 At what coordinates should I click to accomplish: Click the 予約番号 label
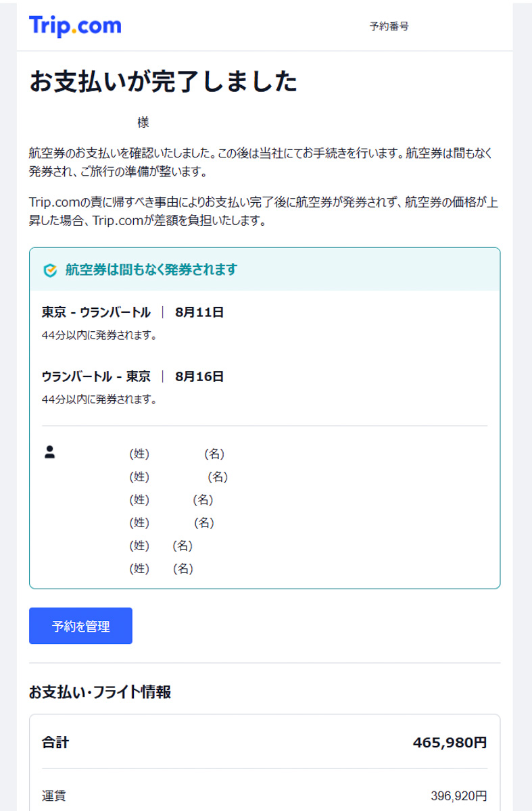tap(389, 26)
